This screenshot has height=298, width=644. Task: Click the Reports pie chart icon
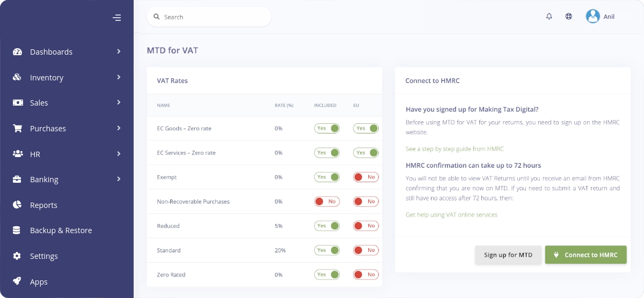[x=17, y=205]
